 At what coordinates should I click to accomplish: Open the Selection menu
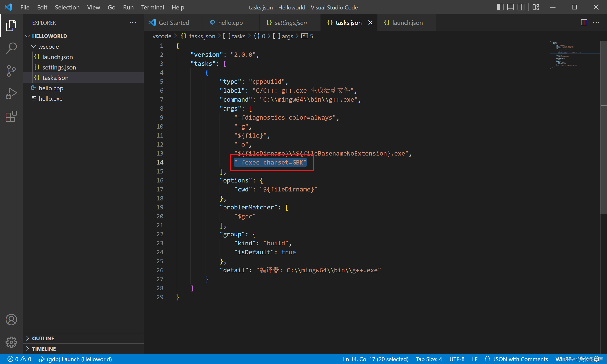coord(67,7)
